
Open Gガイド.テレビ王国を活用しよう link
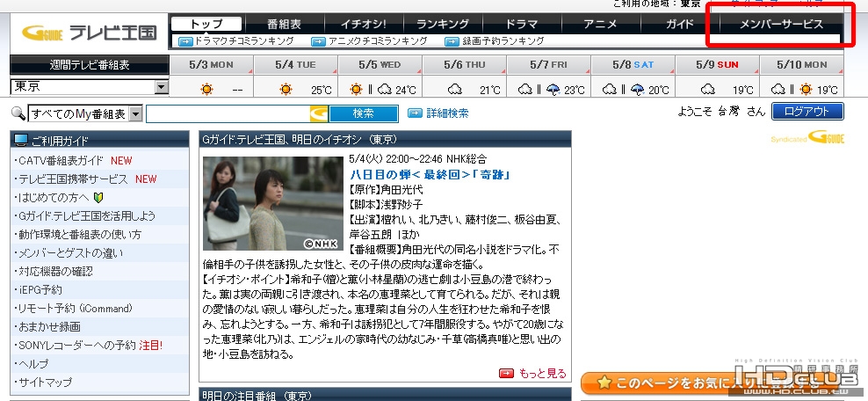(x=87, y=216)
